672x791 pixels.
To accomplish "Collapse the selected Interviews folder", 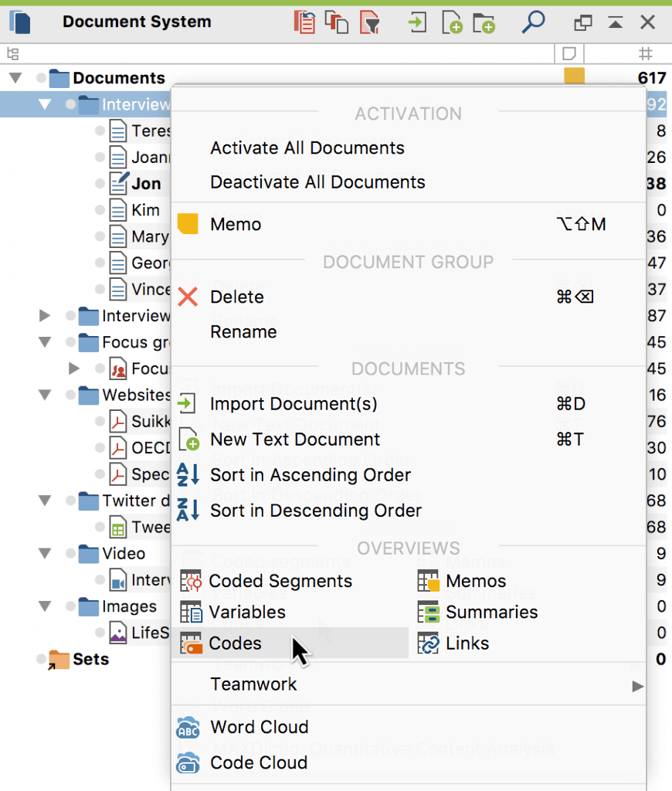I will (x=45, y=104).
